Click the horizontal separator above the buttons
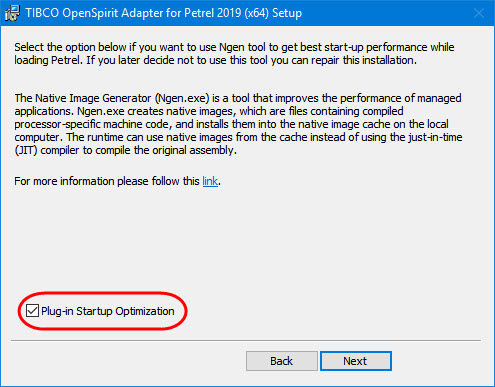Viewport: 495px width, 387px height. click(246, 341)
